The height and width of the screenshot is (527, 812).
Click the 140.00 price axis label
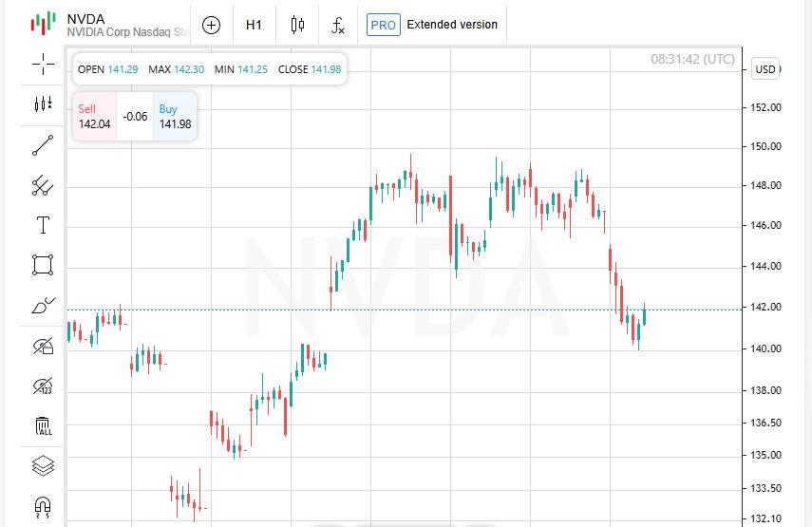click(x=765, y=348)
